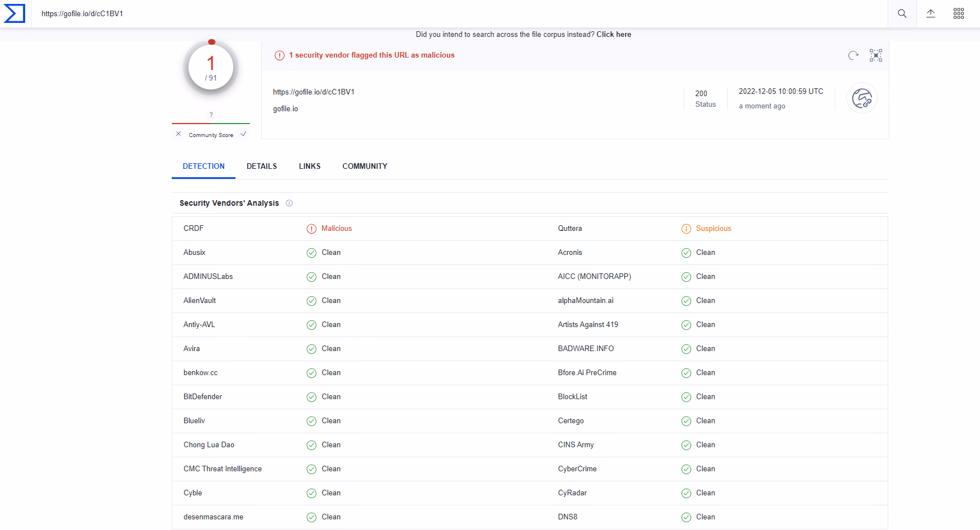980x530 pixels.
Task: Downvote with the community score X icon
Action: coord(178,134)
